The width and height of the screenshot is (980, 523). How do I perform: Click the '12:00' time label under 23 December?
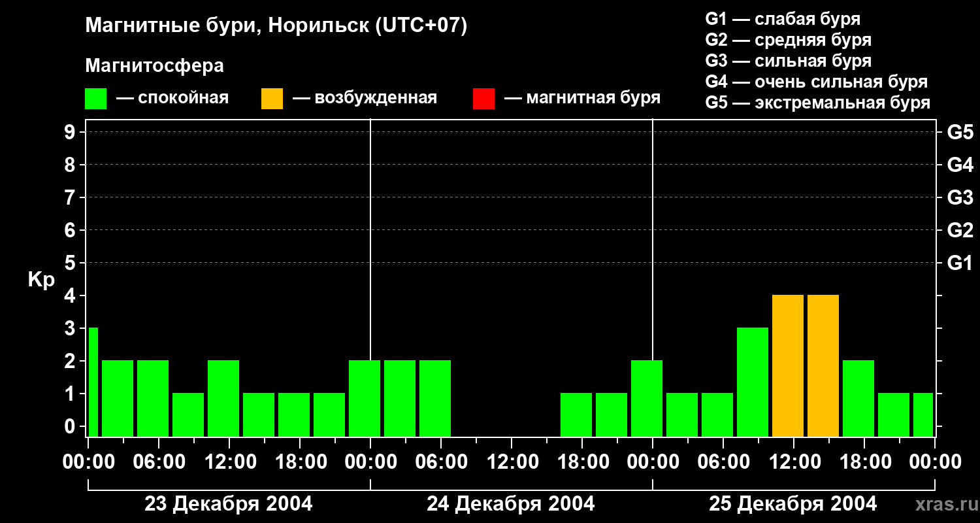(x=229, y=462)
